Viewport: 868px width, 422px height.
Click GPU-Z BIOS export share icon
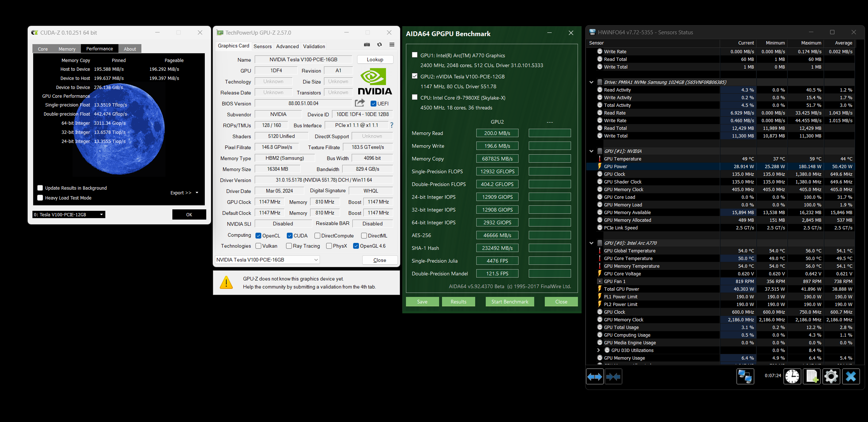click(360, 103)
